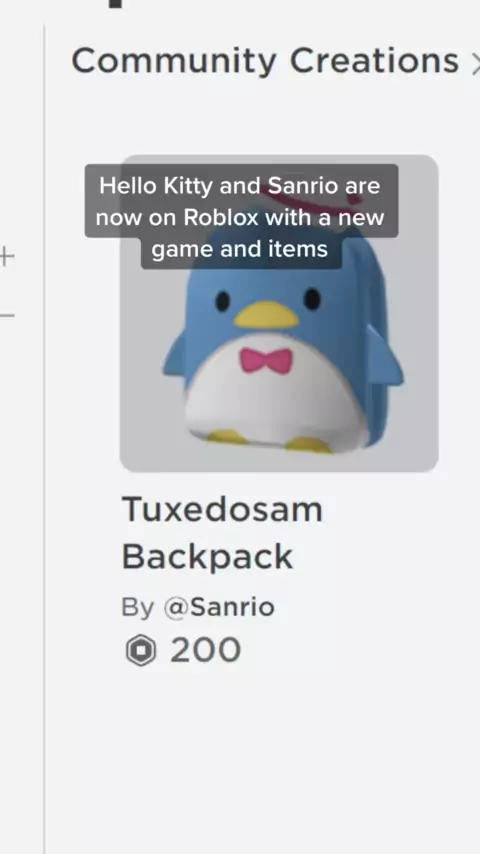The height and width of the screenshot is (854, 480).
Task: Open the Community Creations section heading
Action: [265, 60]
